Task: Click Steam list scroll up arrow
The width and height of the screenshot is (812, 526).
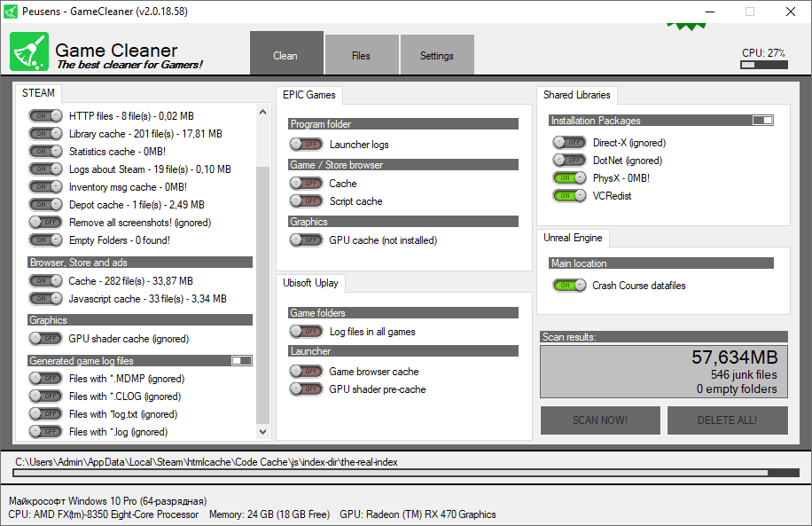Action: click(262, 112)
